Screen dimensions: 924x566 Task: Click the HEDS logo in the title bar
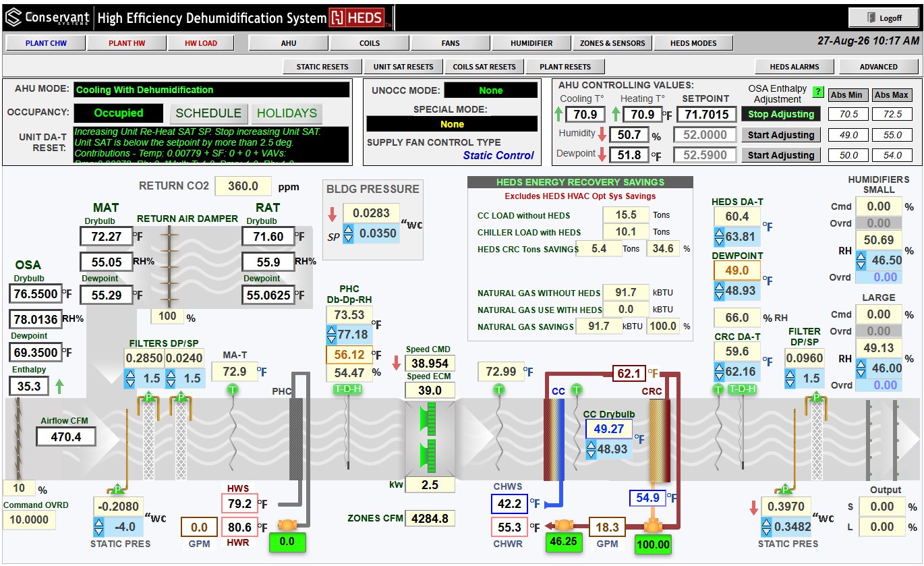[x=357, y=18]
